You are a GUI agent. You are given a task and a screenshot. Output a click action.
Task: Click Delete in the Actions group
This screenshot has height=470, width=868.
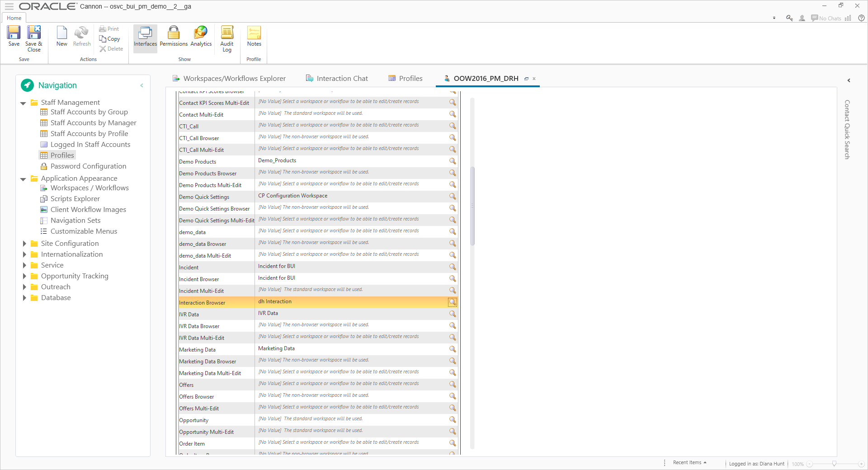point(111,49)
